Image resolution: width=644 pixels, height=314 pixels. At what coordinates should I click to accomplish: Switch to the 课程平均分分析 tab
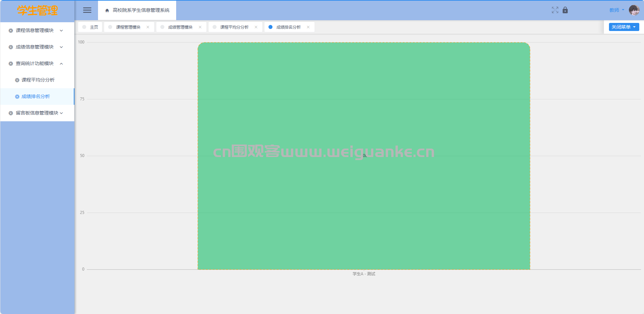pyautogui.click(x=234, y=27)
